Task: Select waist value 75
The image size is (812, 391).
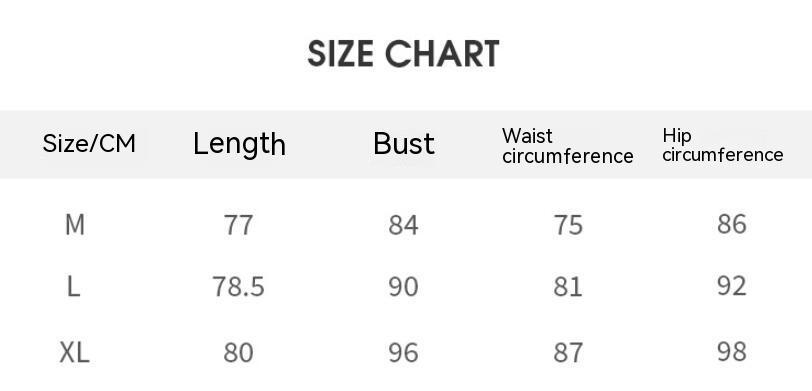Action: (x=568, y=225)
